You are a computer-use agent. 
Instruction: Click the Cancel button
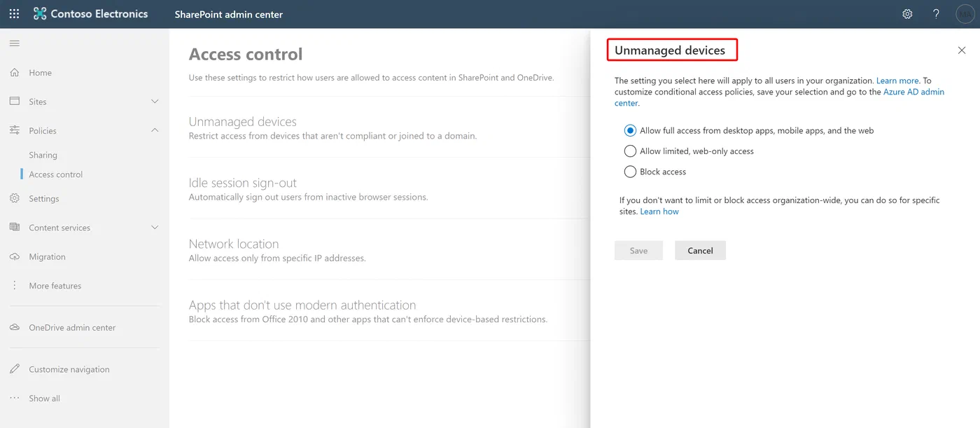pos(700,251)
